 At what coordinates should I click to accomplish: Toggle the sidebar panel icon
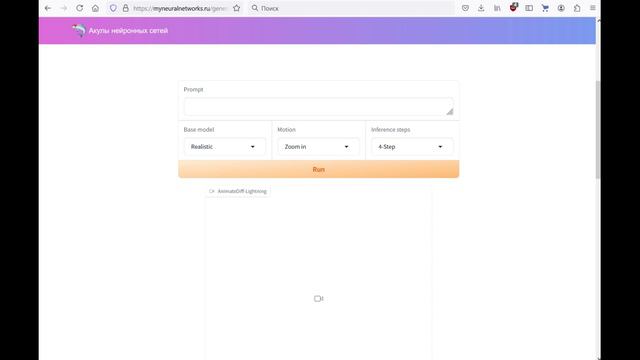(x=529, y=8)
